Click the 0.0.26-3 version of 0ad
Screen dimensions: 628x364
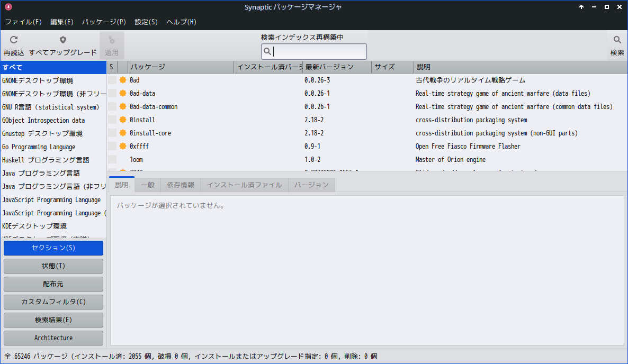317,80
